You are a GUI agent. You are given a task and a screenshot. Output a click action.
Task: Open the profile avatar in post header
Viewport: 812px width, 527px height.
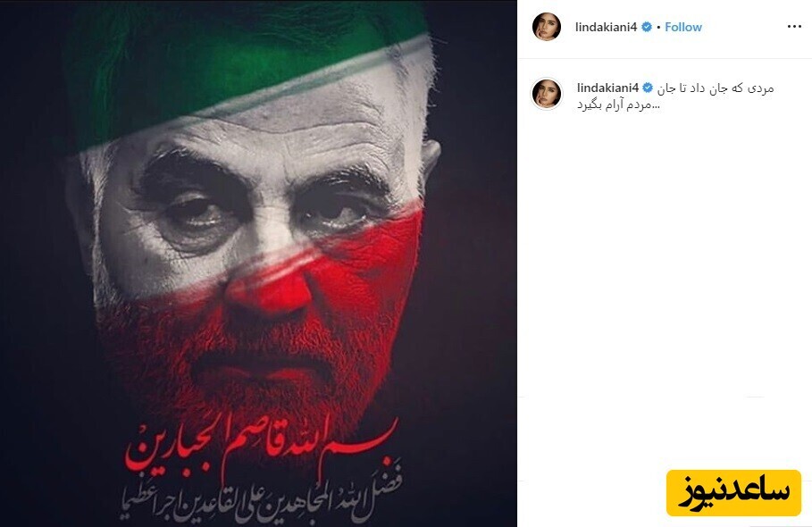coord(547,27)
